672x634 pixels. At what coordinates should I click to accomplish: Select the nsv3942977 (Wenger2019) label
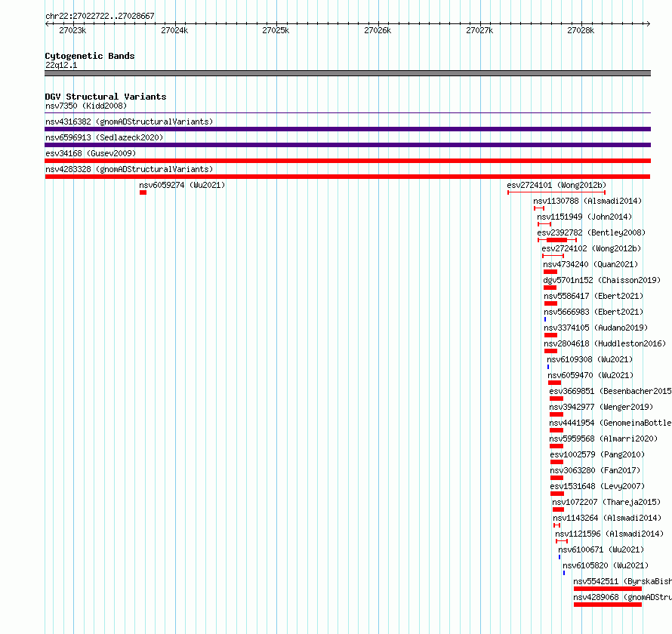(601, 407)
